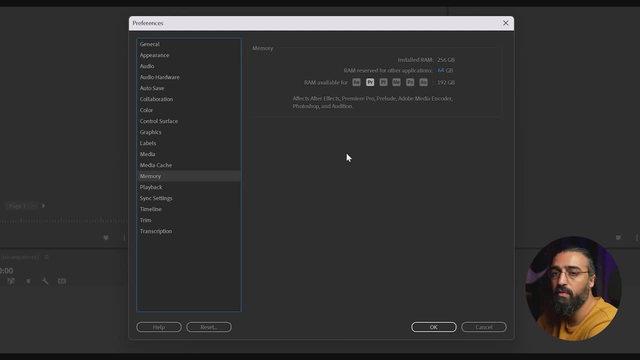The width and height of the screenshot is (640, 360).
Task: Click the 'Affects After Effects, Premiere Pro' description
Action: coord(372,102)
